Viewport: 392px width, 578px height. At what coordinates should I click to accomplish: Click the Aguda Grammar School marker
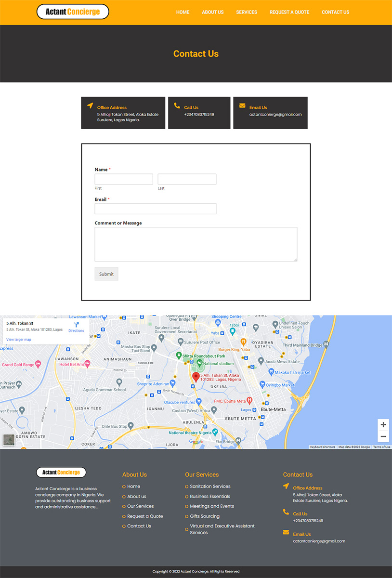(x=119, y=383)
